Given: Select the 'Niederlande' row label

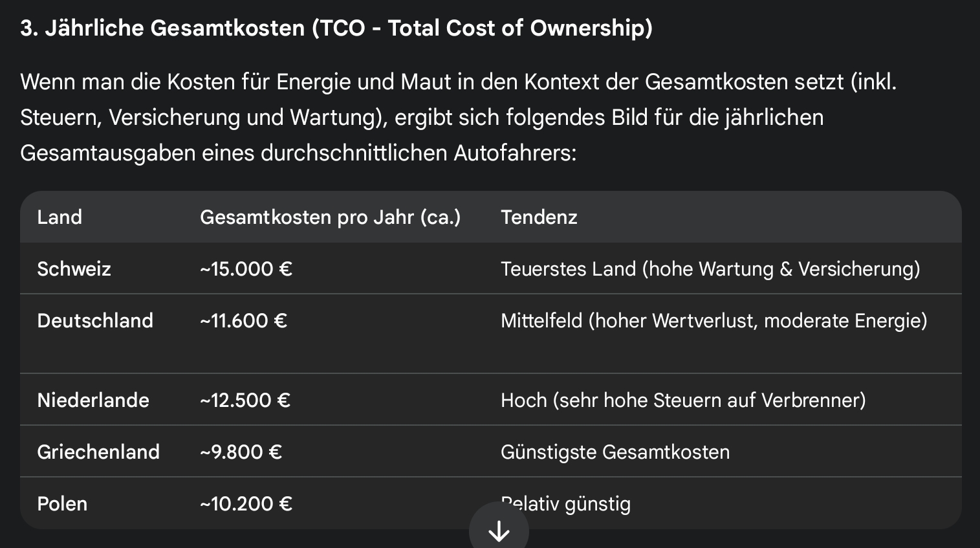Looking at the screenshot, I should click(93, 400).
